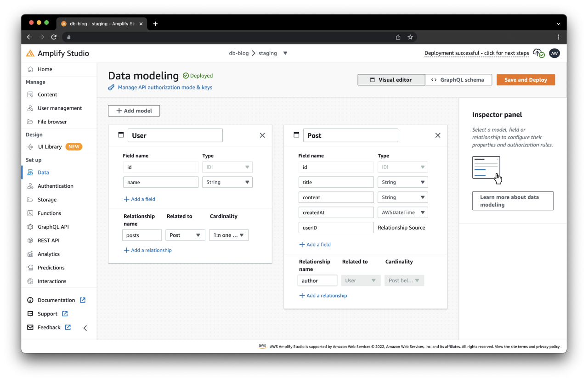Open the AW user avatar menu

pos(554,53)
